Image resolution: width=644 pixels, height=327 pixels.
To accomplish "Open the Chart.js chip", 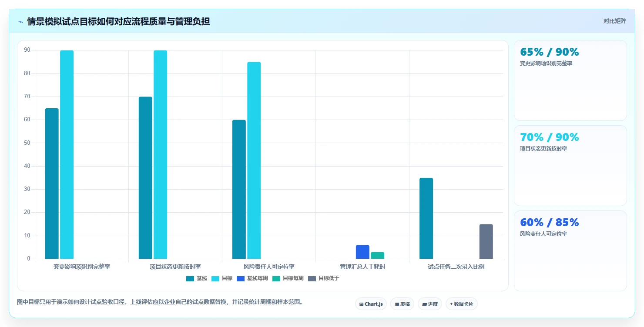I will click(371, 304).
